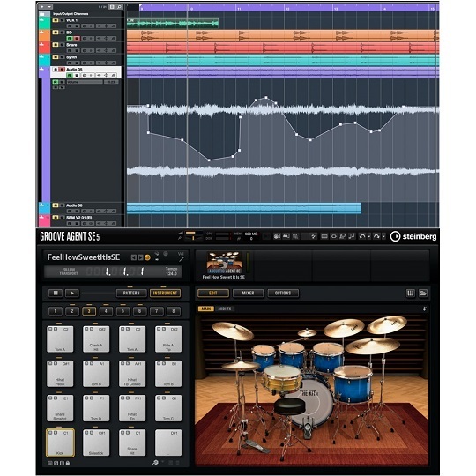Select pad group 1
Image resolution: width=476 pixels, height=476 pixels.
(x=56, y=311)
